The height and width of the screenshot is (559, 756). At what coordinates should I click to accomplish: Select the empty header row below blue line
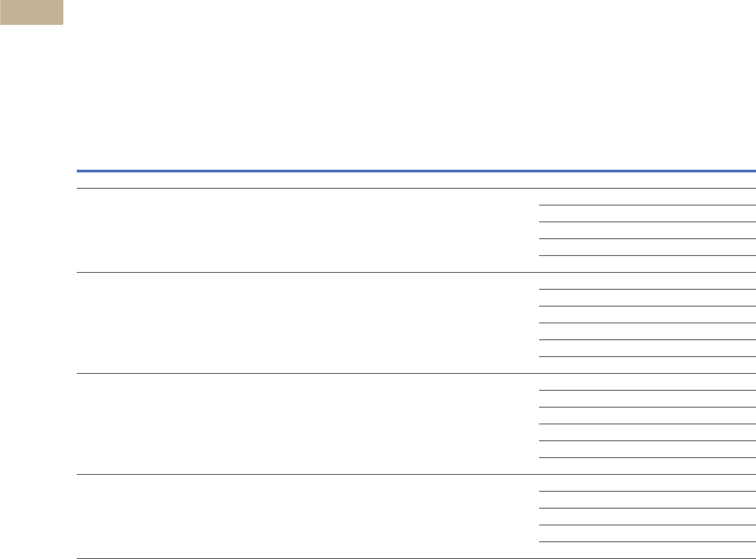pos(416,180)
